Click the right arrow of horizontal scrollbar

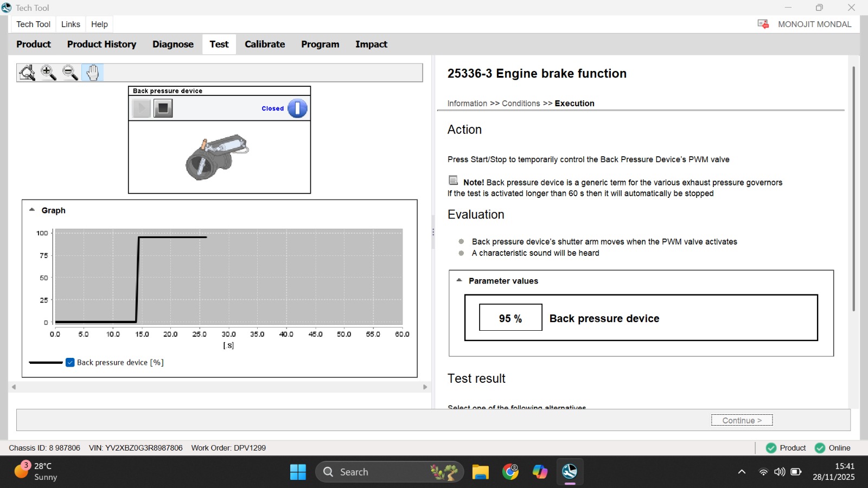click(425, 387)
